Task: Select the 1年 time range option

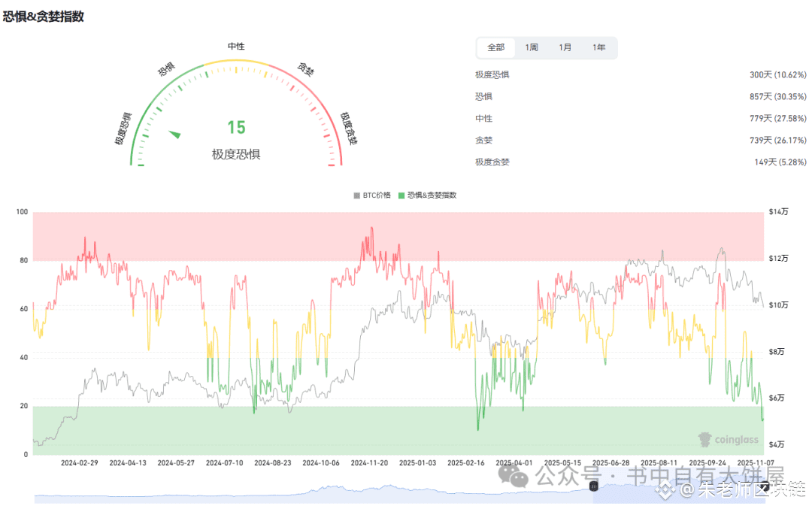Action: [x=600, y=47]
